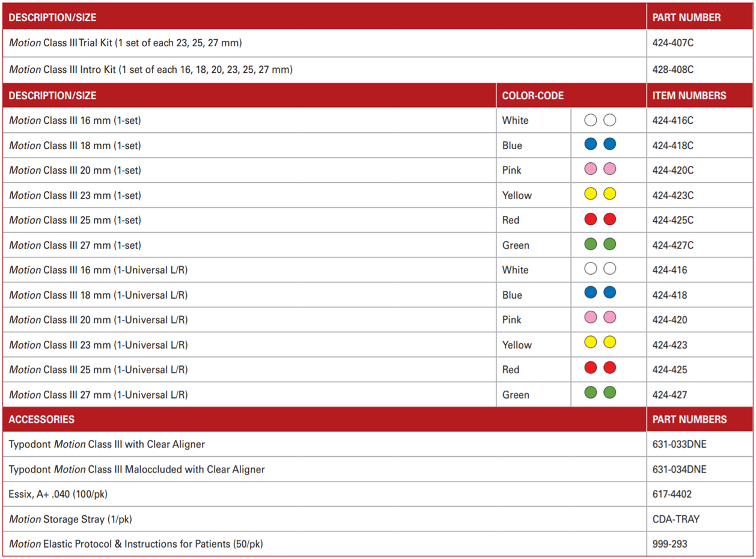
Task: Click the left white dot for 16 mm (1-set)
Action: click(x=591, y=120)
